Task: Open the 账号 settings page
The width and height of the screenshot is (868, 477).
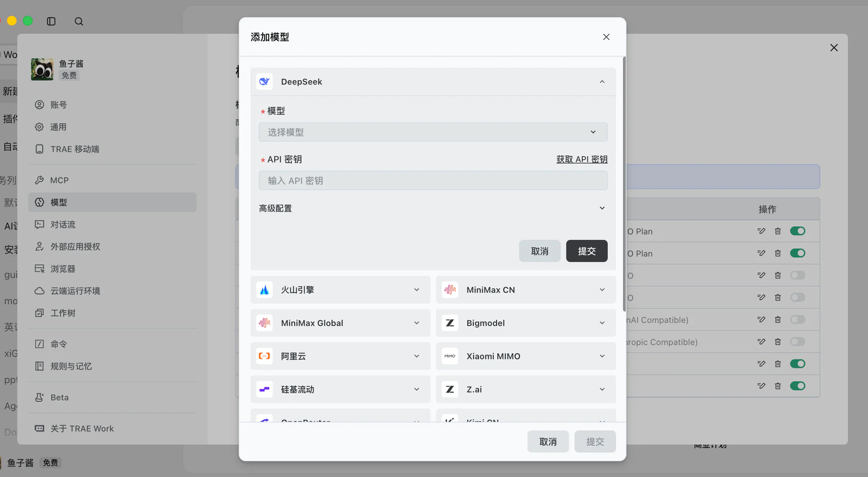Action: 112,105
